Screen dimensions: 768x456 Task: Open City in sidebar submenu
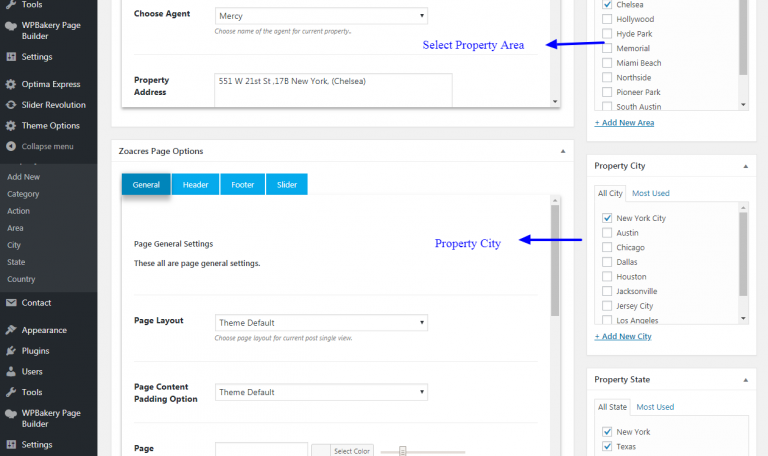point(14,245)
